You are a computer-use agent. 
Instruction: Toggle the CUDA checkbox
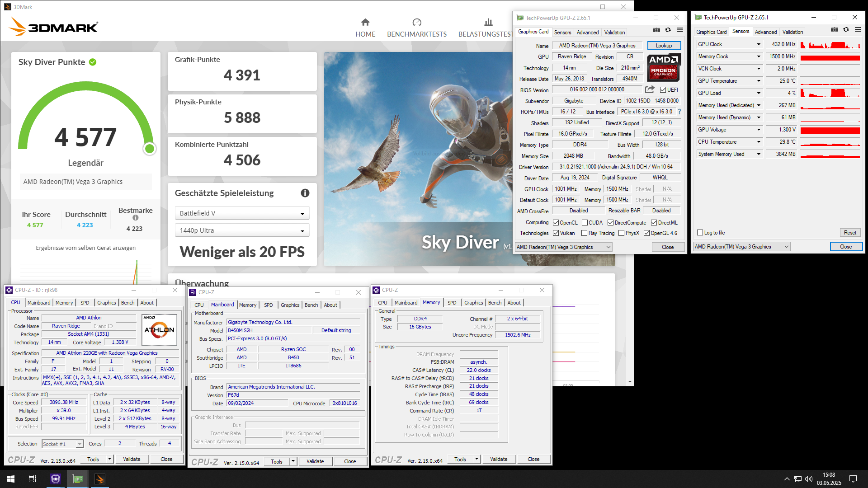tap(585, 222)
